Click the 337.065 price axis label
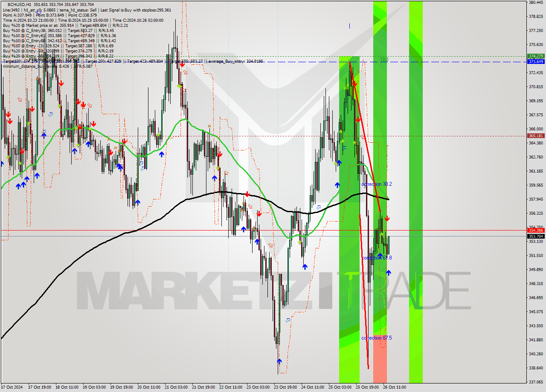Viewport: 546px width, 392px height. [x=536, y=382]
